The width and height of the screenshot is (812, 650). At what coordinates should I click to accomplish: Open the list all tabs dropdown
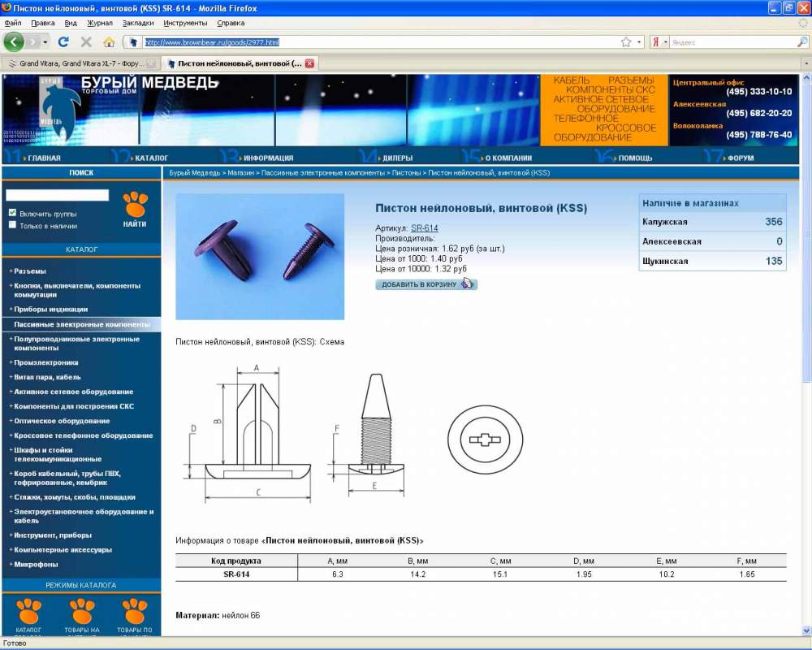coord(806,63)
